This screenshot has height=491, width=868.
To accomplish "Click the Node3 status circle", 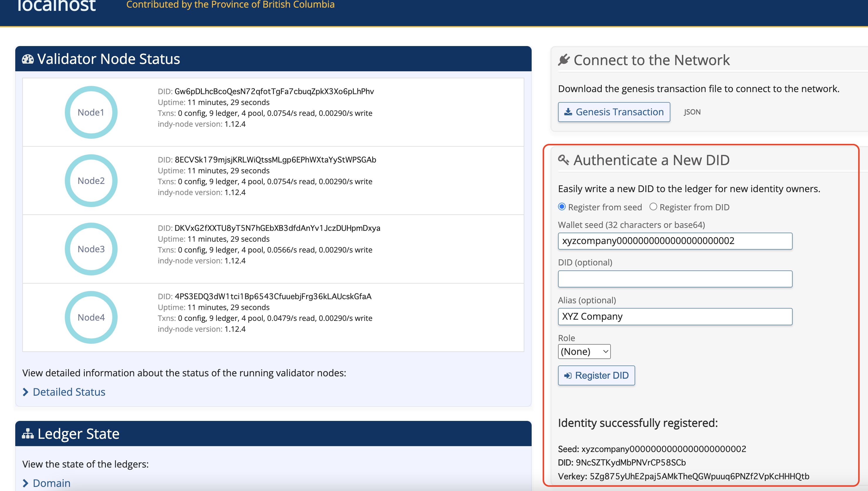I will (91, 249).
